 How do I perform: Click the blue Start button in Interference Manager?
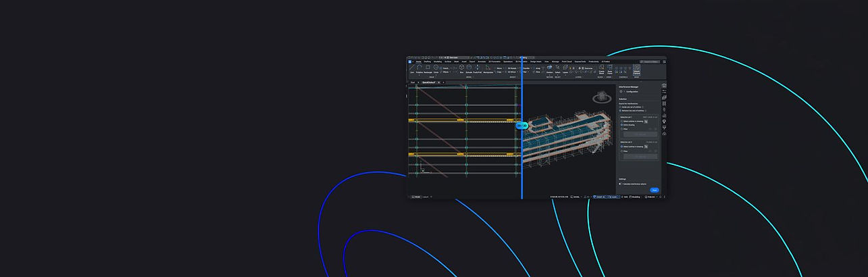655,190
